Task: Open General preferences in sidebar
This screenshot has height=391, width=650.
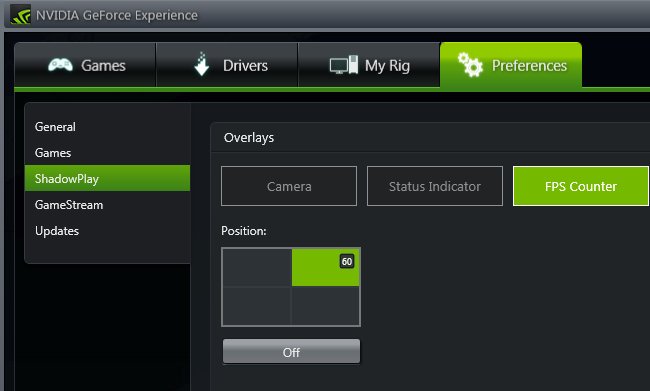Action: (107, 126)
